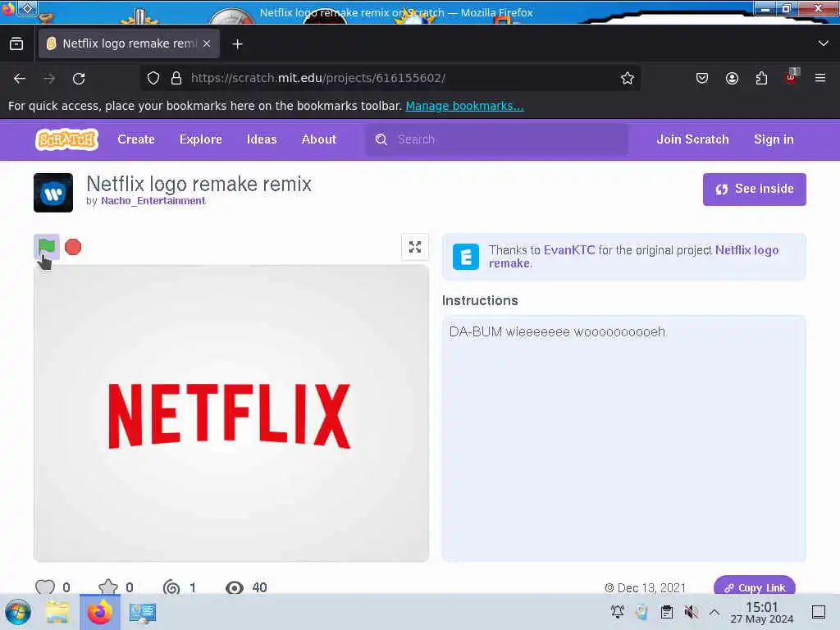Open the About menu item

319,139
